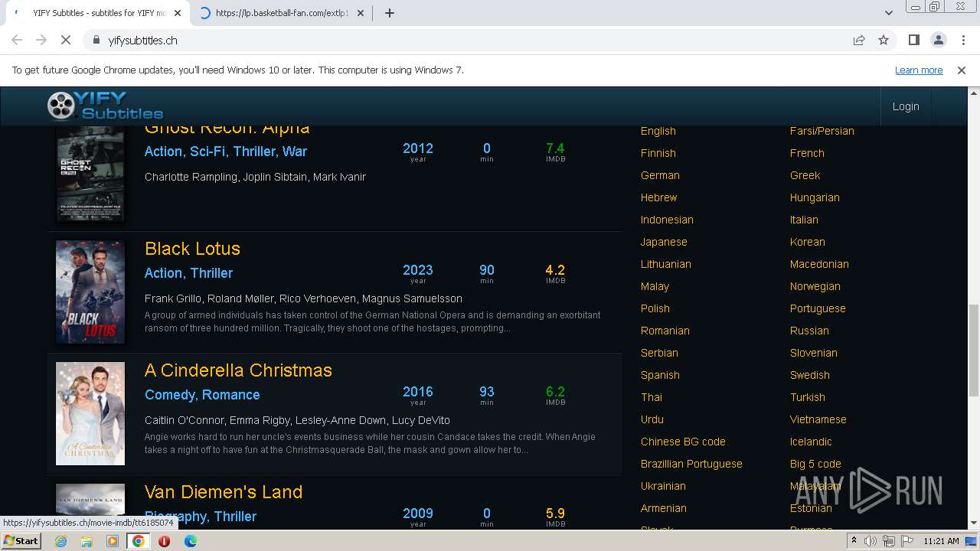Select Brazillian Portuguese language
This screenshot has width=980, height=551.
point(691,464)
